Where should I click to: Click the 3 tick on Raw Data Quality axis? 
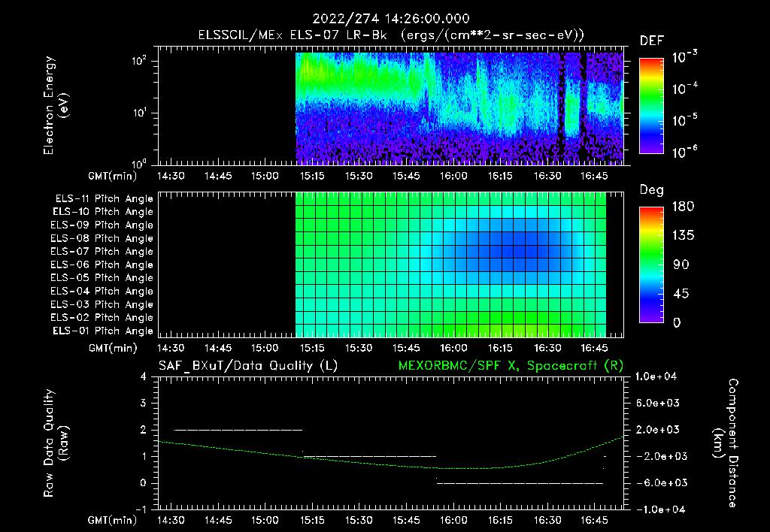coord(144,403)
